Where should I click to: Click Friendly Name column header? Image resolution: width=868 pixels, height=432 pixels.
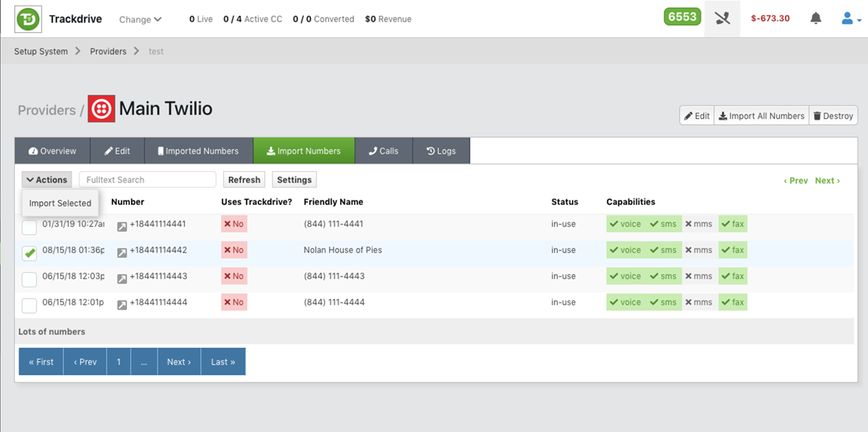point(333,202)
